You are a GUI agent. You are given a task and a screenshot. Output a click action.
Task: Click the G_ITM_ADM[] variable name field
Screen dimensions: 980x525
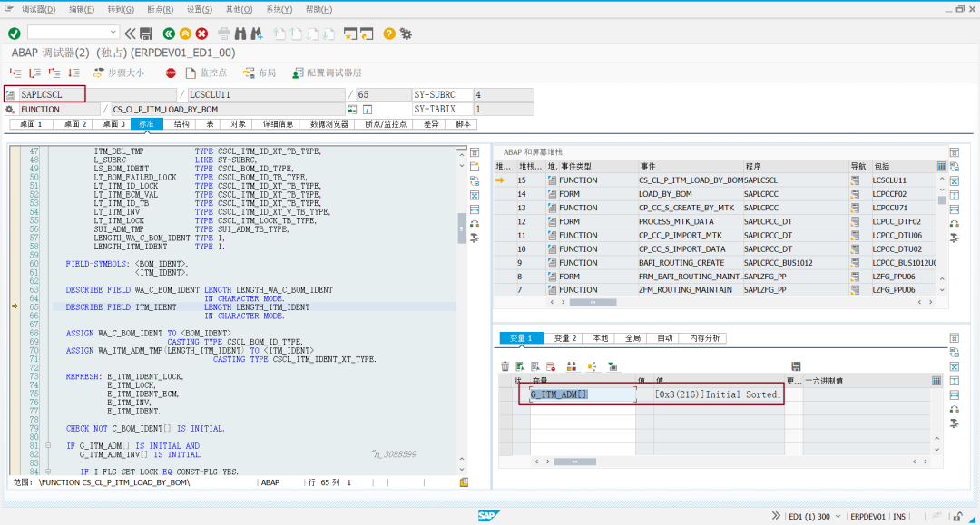[583, 394]
